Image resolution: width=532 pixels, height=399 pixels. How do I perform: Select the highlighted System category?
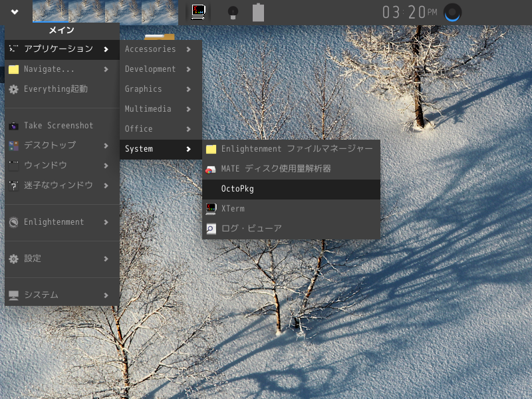point(161,149)
